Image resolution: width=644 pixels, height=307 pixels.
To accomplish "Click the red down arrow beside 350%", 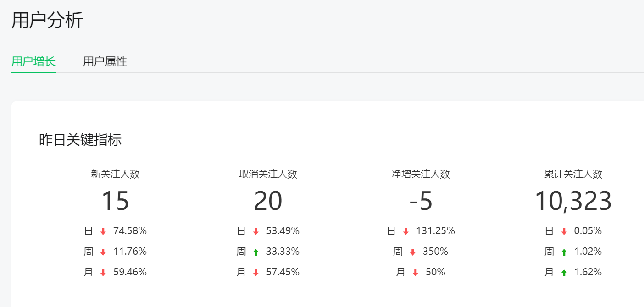I will pyautogui.click(x=412, y=252).
